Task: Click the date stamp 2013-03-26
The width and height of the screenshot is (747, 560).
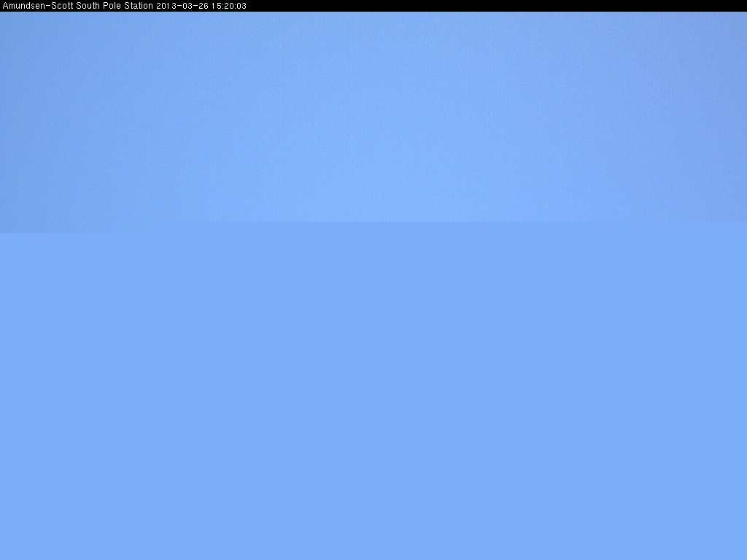Action: pos(182,6)
